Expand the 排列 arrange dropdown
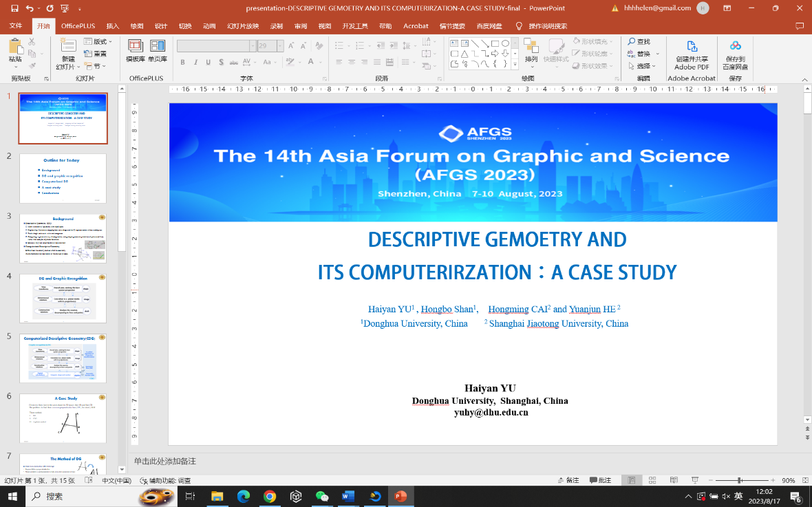 [x=531, y=59]
